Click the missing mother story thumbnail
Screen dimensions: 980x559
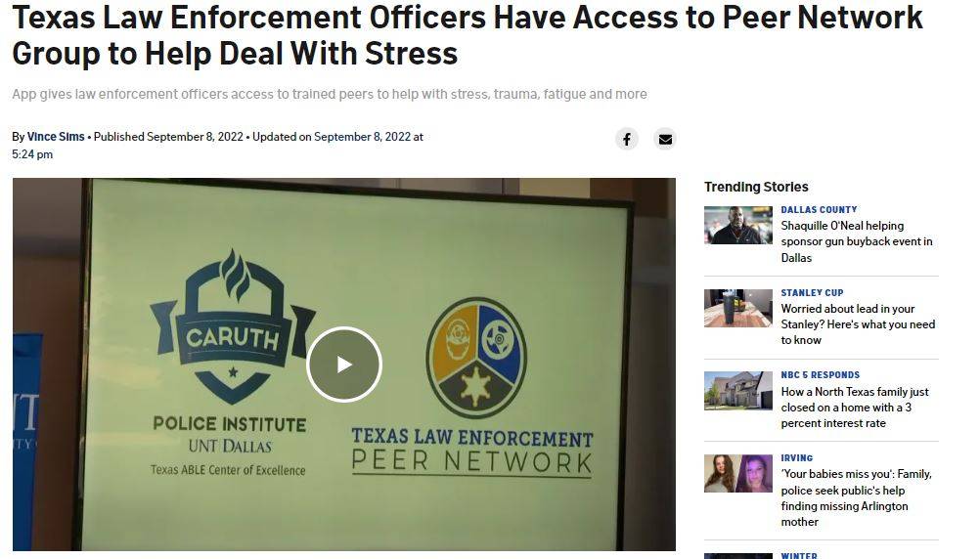[738, 473]
